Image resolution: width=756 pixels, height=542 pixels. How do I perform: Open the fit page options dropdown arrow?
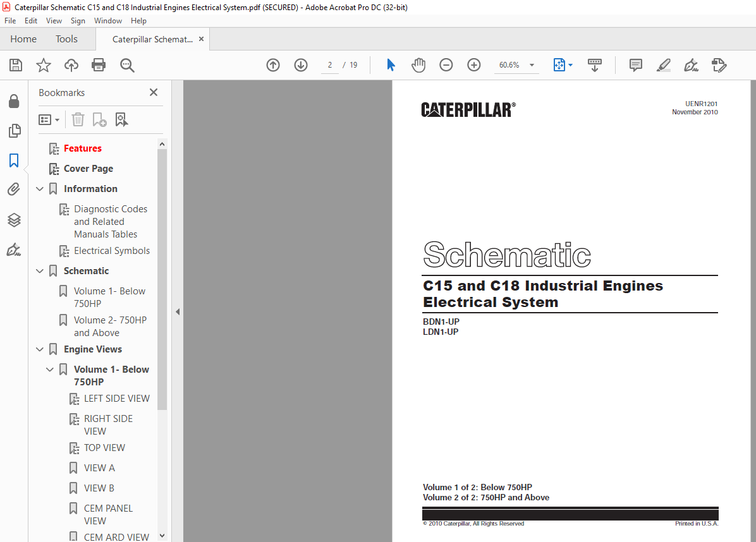click(x=570, y=65)
